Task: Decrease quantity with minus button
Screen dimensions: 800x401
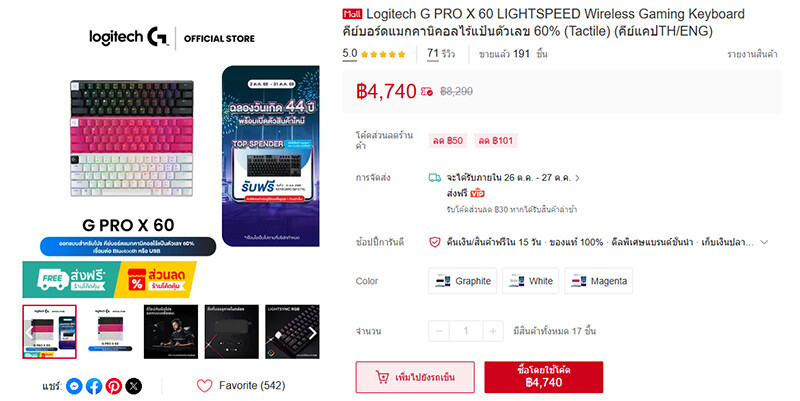Action: (x=439, y=331)
